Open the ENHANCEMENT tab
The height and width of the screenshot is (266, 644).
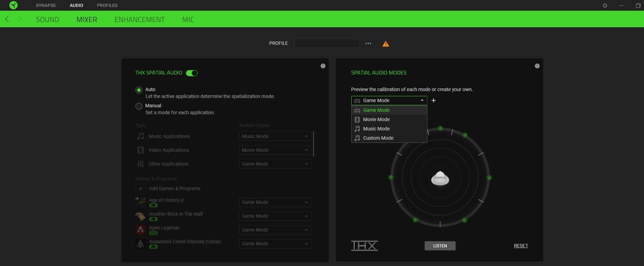point(140,20)
